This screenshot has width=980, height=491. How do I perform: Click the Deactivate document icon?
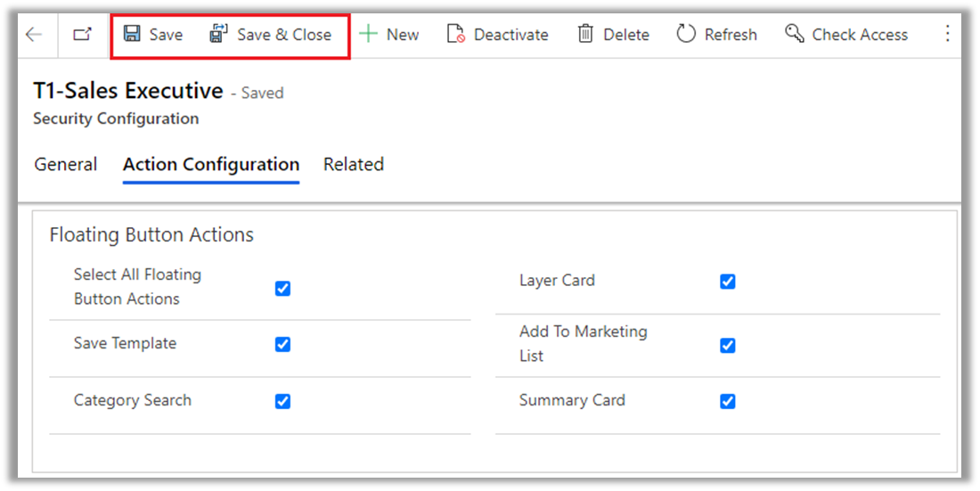point(455,35)
